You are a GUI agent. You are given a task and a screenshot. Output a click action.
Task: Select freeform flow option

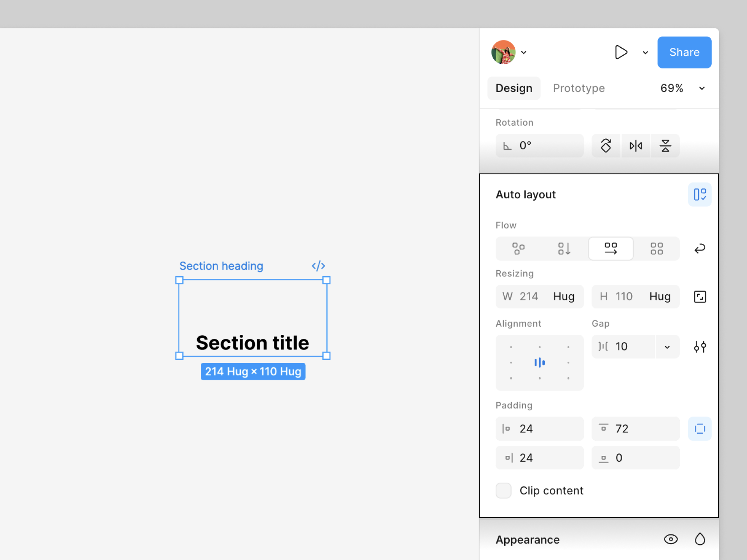click(518, 248)
